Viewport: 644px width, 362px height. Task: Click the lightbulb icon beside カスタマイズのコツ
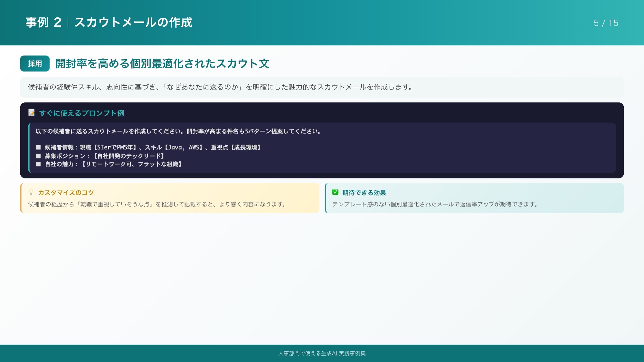pyautogui.click(x=31, y=192)
